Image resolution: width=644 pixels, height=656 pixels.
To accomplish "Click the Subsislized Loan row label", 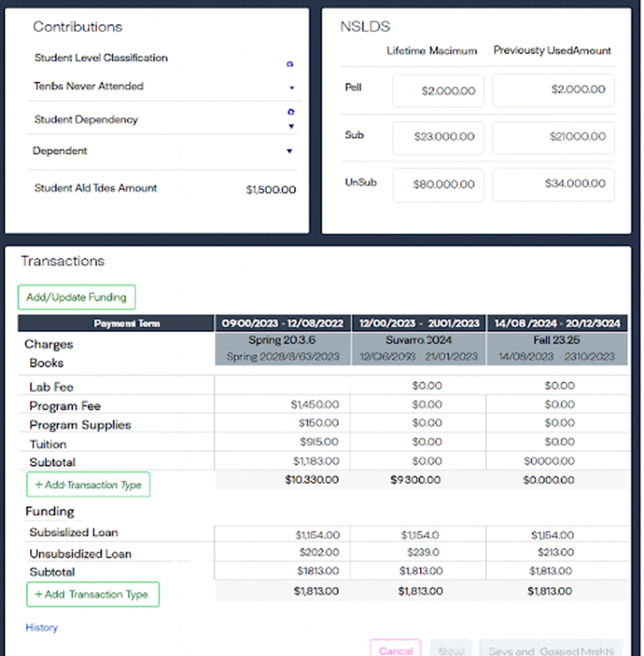I will coord(74,533).
